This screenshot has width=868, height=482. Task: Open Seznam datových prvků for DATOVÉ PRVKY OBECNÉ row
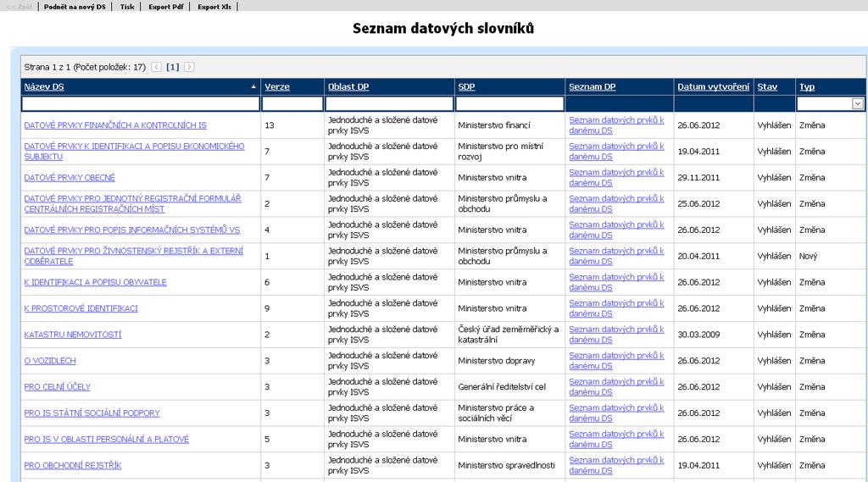(616, 178)
